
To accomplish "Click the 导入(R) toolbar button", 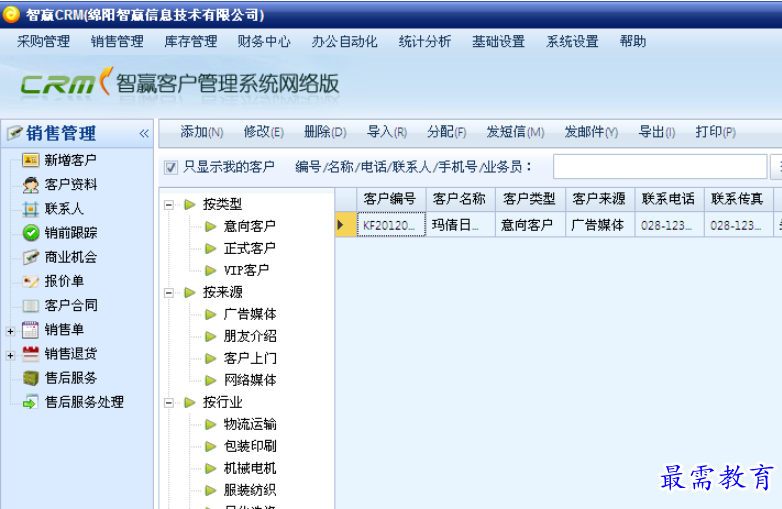I will [387, 132].
